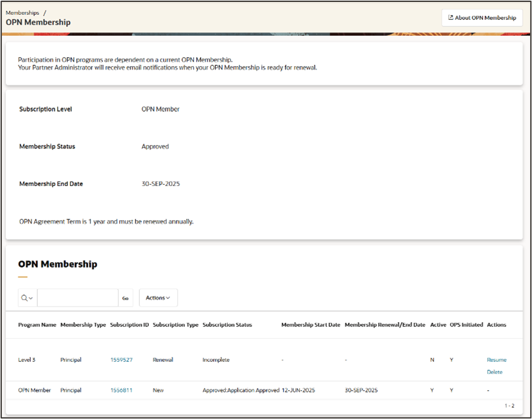Click Membership Renewal/End Date column header
532x419 pixels.
pos(385,325)
